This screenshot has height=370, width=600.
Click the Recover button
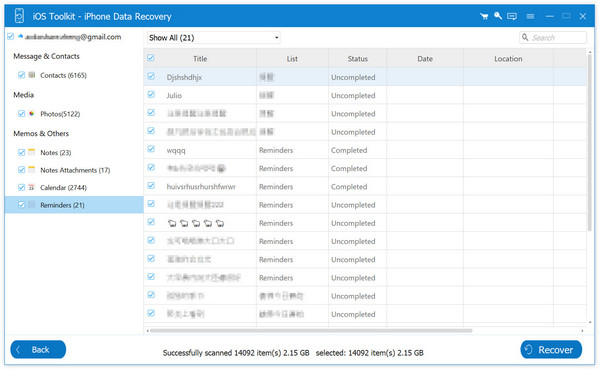(551, 349)
